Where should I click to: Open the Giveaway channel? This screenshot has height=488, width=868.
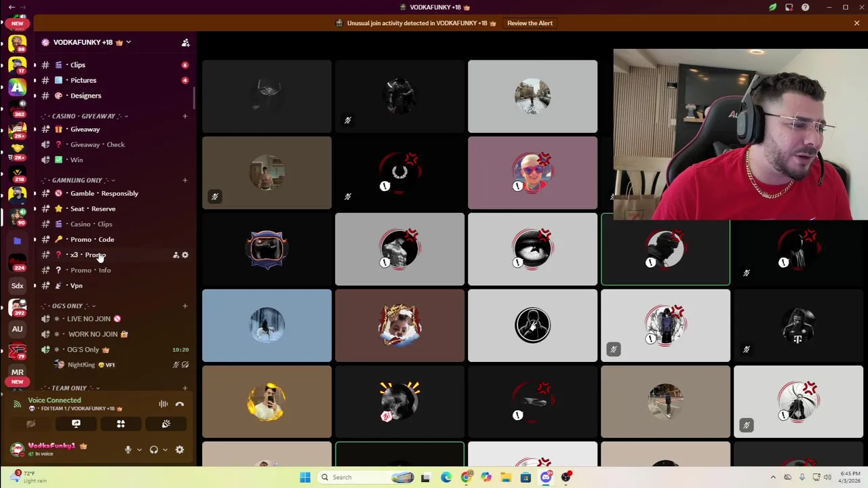114,129
